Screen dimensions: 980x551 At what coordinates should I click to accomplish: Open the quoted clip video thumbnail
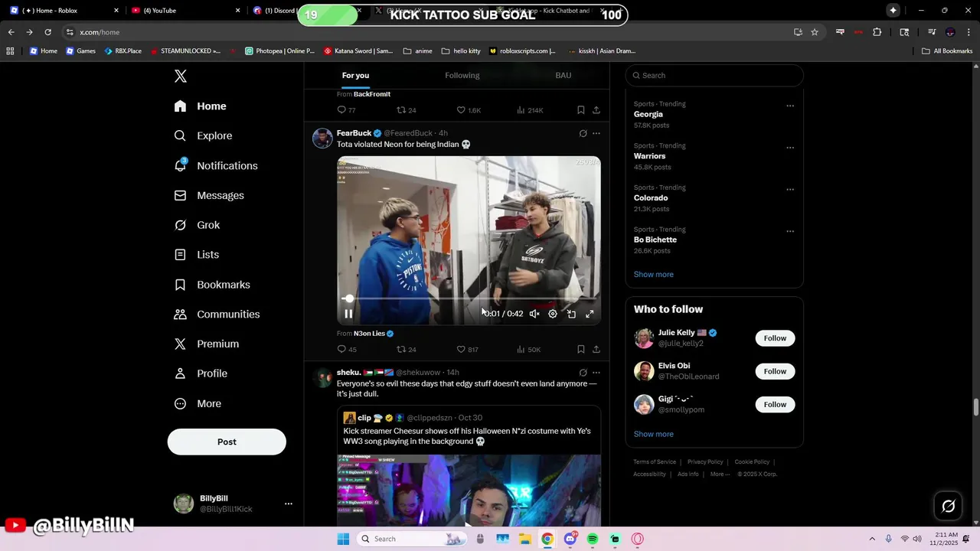click(x=469, y=490)
